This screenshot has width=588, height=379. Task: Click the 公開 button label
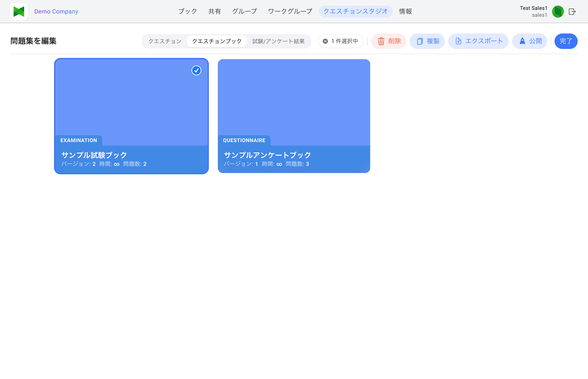(x=536, y=41)
